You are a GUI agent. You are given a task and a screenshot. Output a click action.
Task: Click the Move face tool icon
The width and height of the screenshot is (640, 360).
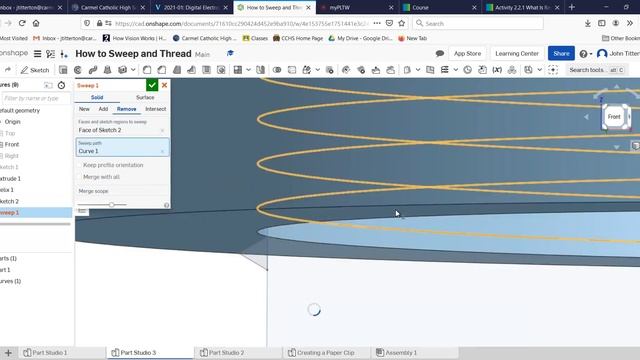click(x=376, y=70)
